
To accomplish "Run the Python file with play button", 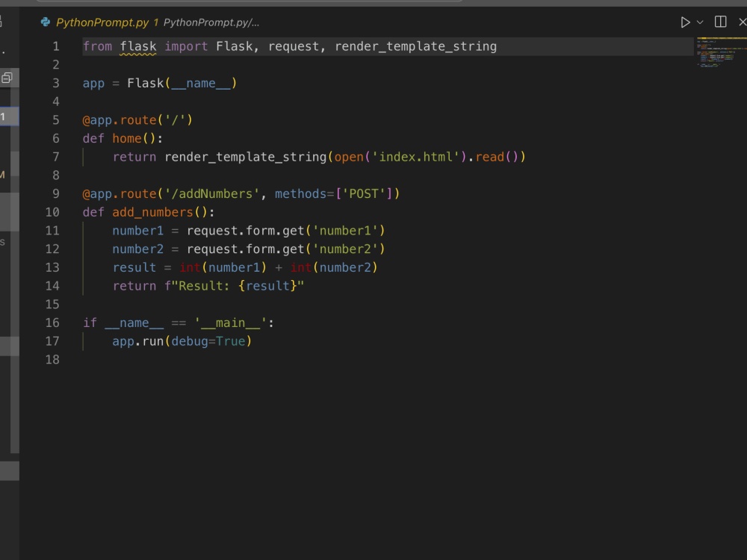I will pos(685,22).
